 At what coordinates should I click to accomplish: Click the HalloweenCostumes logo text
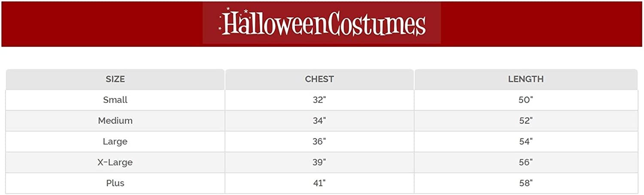(x=324, y=24)
